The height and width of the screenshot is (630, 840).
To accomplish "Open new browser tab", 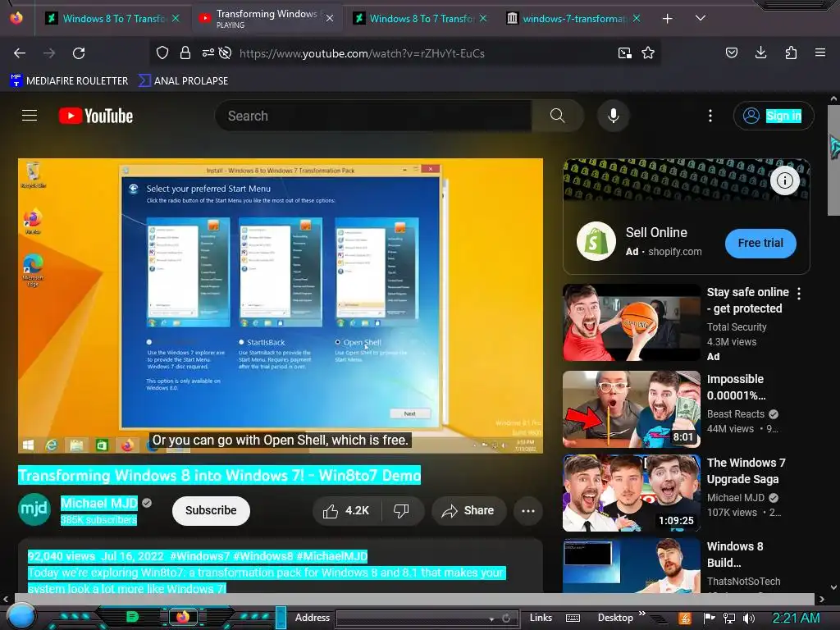I will tap(667, 19).
